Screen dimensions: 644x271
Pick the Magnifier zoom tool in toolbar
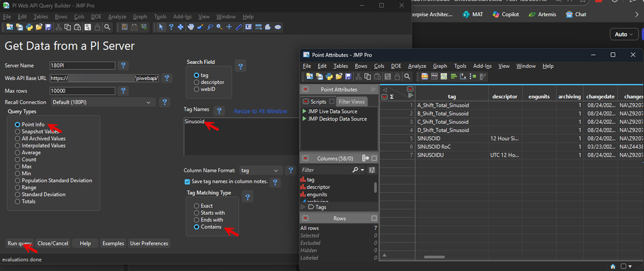point(219,27)
